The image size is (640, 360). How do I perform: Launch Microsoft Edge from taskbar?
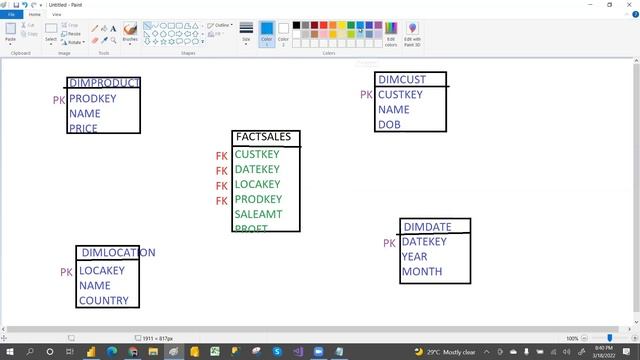pos(111,351)
